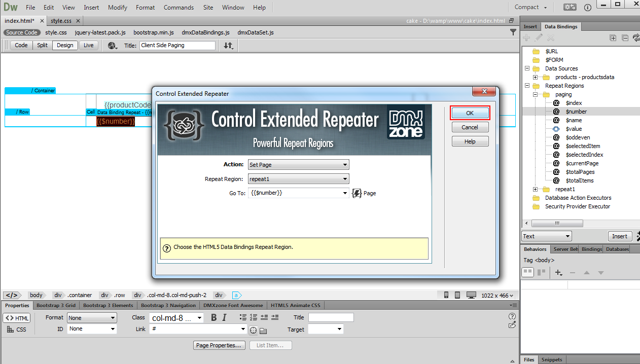Select $currentPage binding in the tree

582,163
